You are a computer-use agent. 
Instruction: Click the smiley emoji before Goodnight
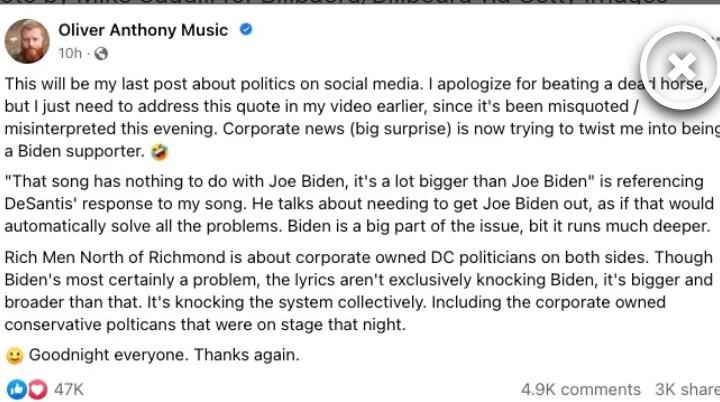[15, 355]
